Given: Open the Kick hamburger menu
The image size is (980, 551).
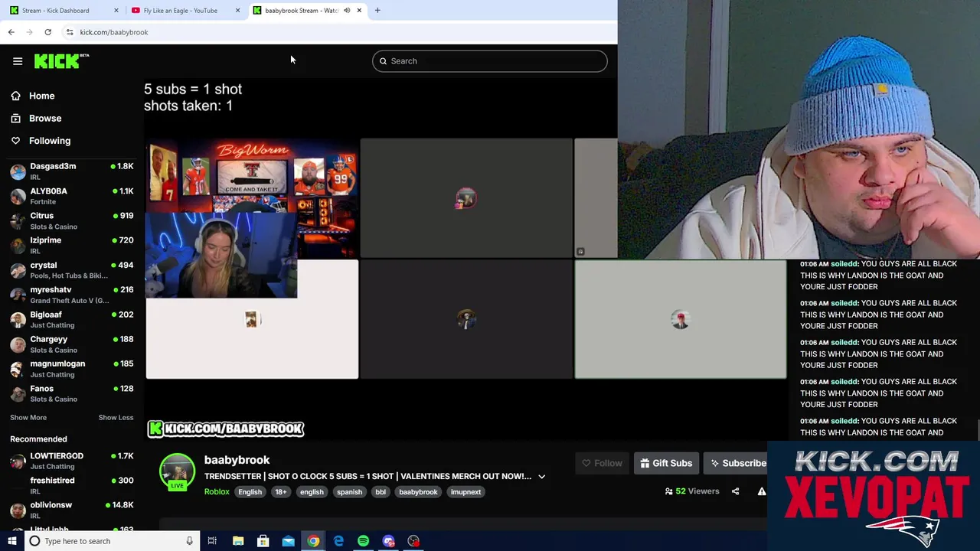Looking at the screenshot, I should (x=18, y=61).
